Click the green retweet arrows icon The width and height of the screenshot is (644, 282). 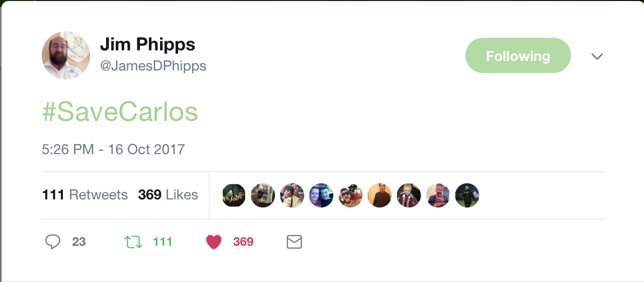(x=133, y=242)
